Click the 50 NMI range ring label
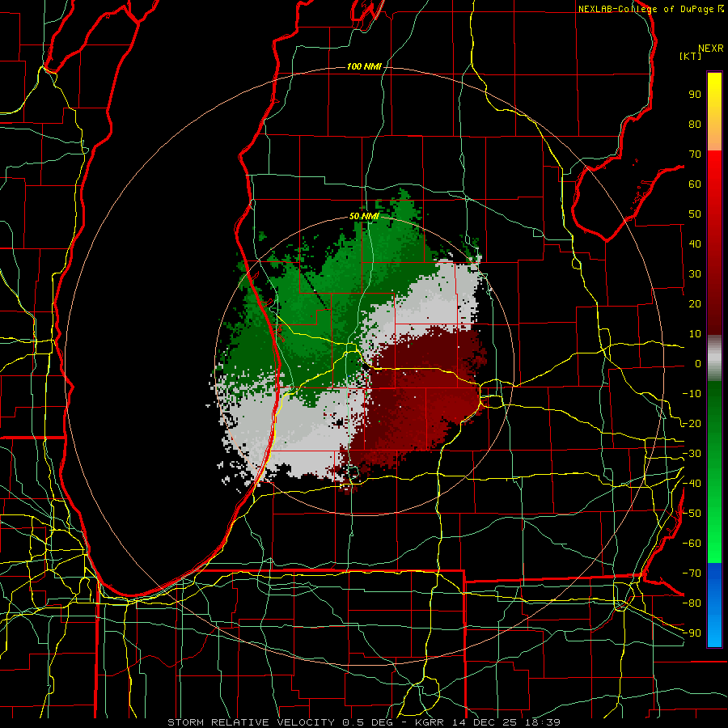 (x=364, y=216)
